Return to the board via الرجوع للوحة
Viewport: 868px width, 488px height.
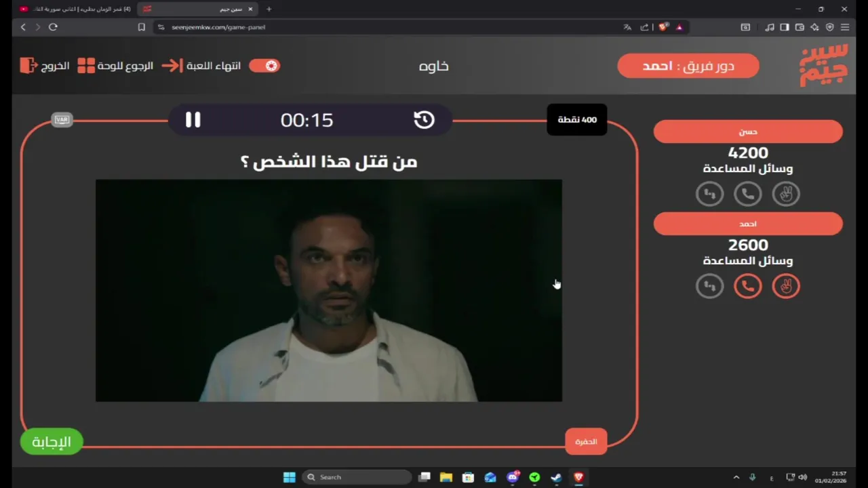click(115, 66)
